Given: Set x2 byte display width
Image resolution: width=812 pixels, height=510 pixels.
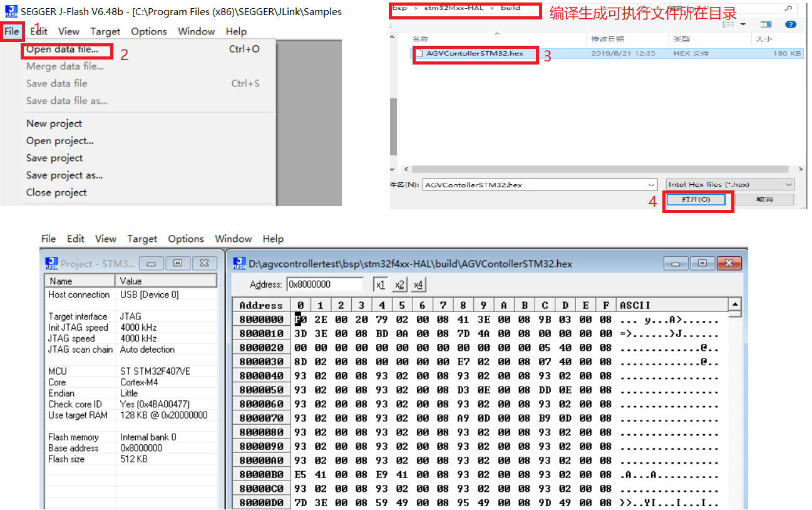Looking at the screenshot, I should [399, 284].
